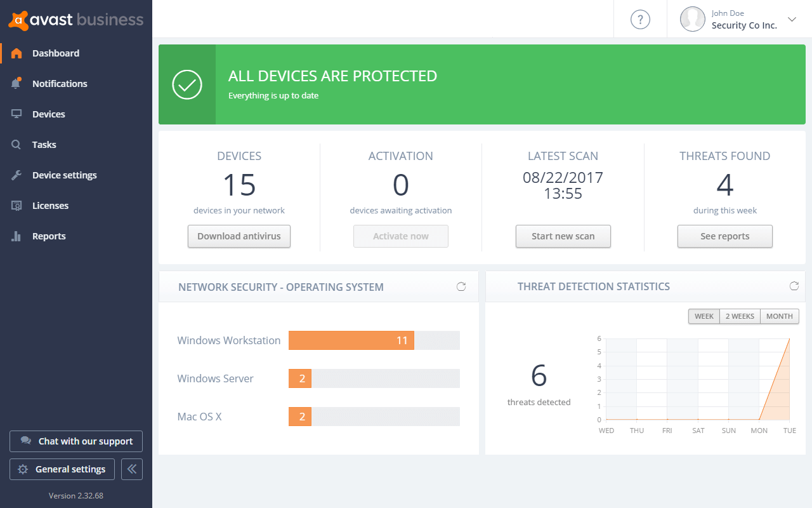This screenshot has height=508, width=812.
Task: Click the Windows Workstation orange bar
Action: click(x=351, y=340)
